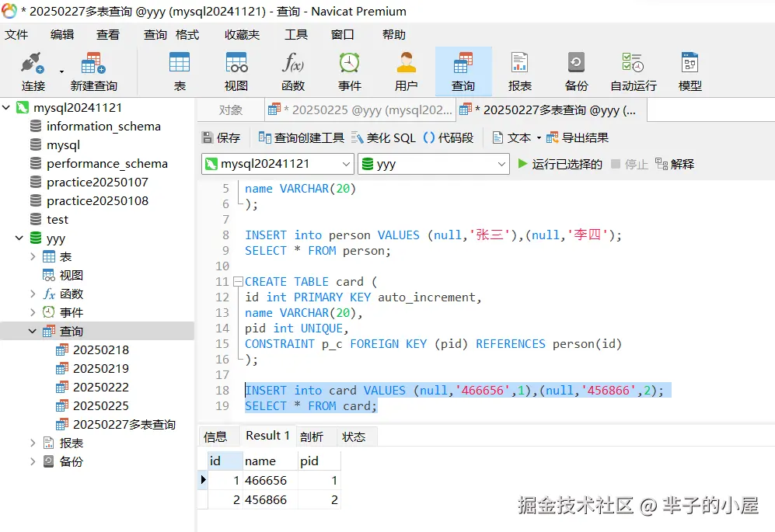Expand the 函数 functions node
The width and height of the screenshot is (775, 532).
(x=33, y=294)
